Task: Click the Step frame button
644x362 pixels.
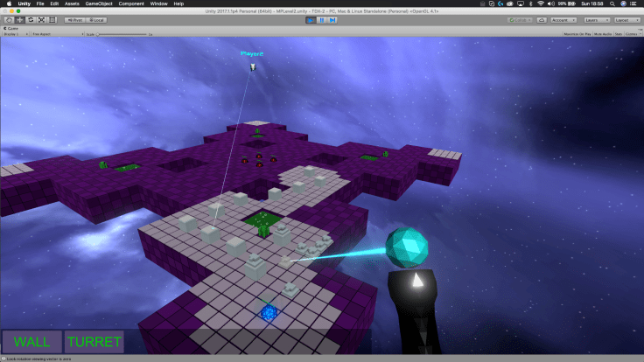Action: pos(332,19)
